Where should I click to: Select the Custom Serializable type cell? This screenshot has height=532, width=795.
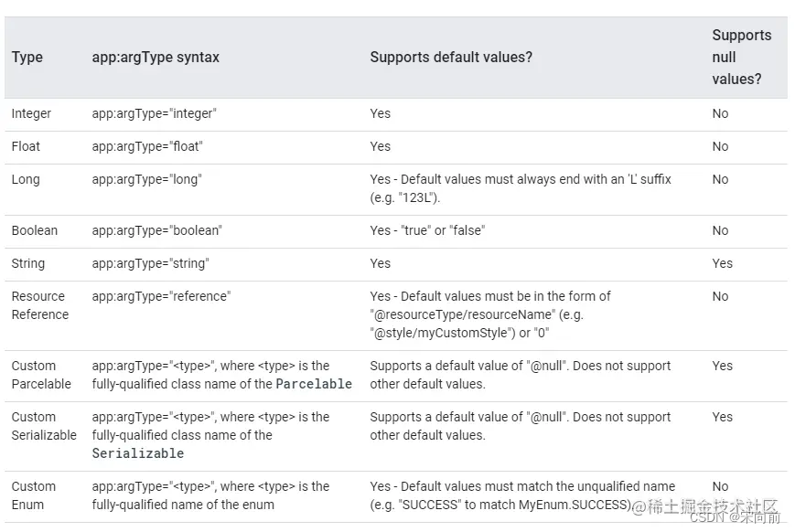[x=44, y=426]
